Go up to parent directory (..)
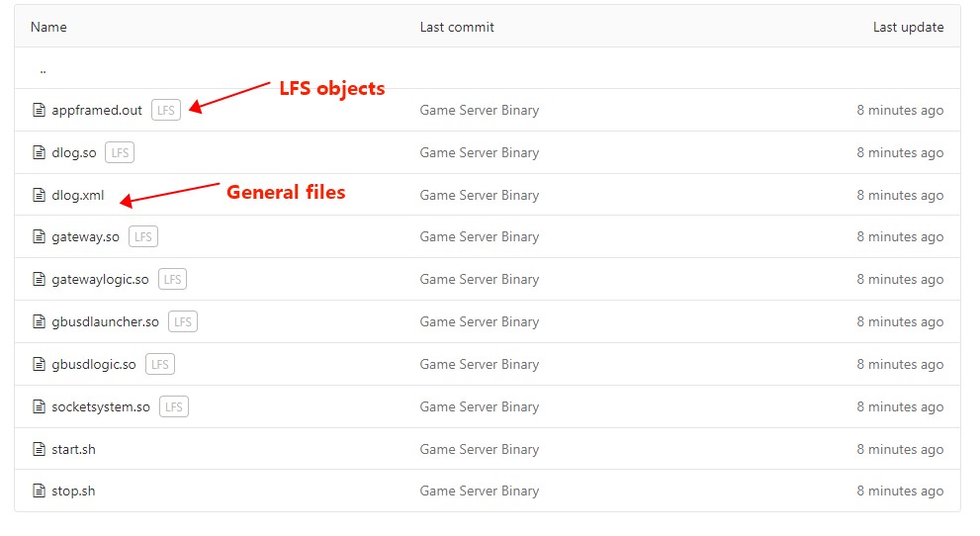The width and height of the screenshot is (980, 536). click(x=43, y=69)
